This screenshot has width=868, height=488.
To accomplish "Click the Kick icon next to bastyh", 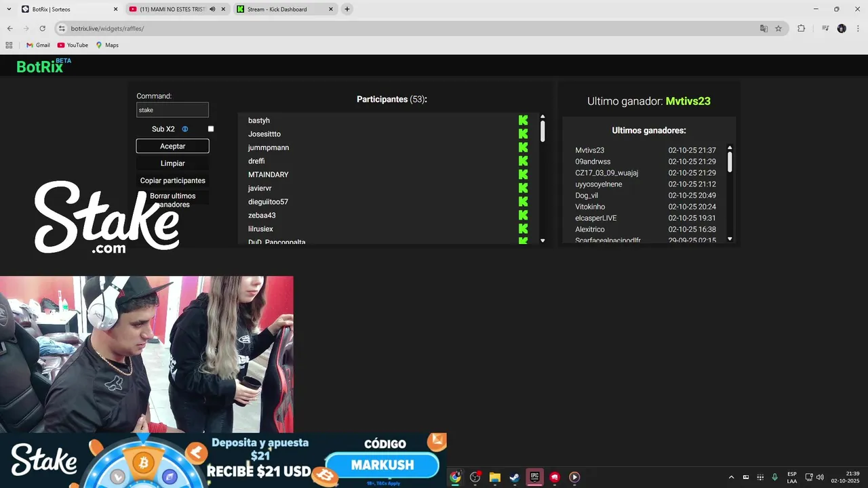I will [523, 120].
